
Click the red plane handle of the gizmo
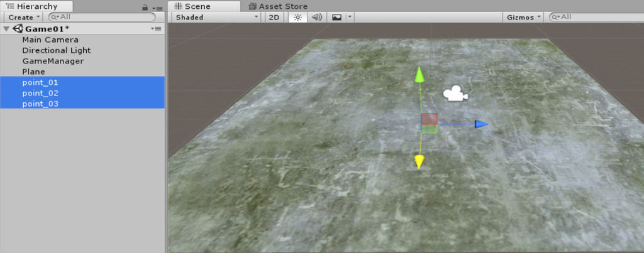[429, 119]
